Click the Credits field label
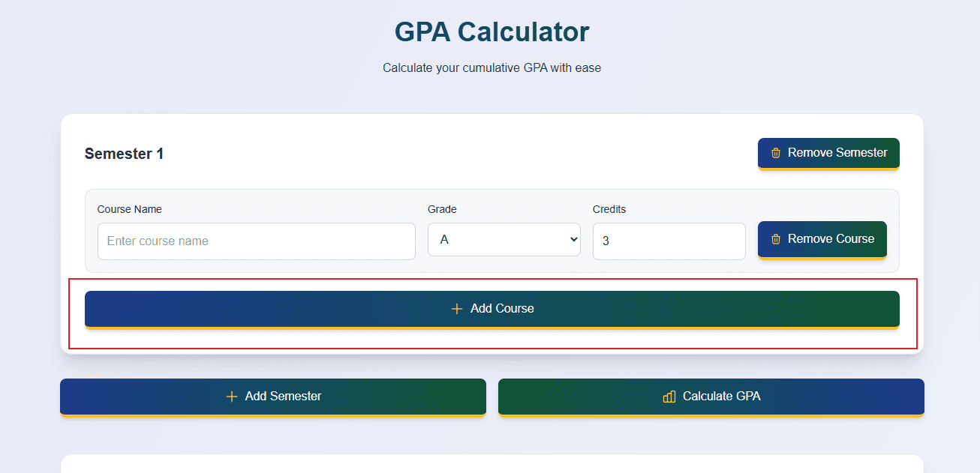The image size is (980, 473). 609,209
